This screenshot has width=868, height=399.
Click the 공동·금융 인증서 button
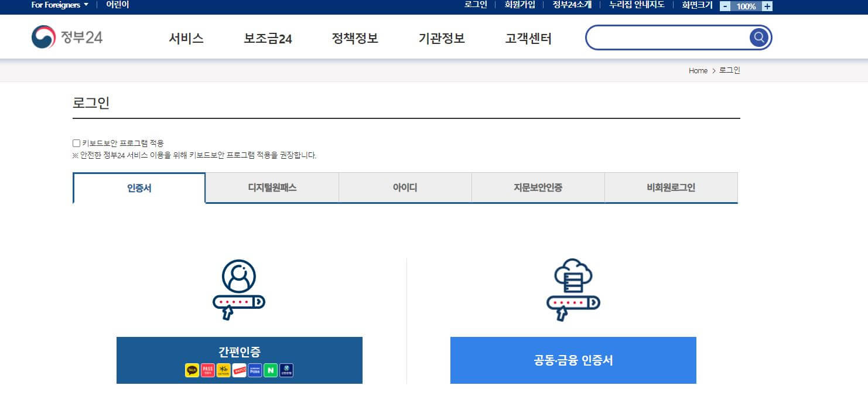tap(572, 360)
